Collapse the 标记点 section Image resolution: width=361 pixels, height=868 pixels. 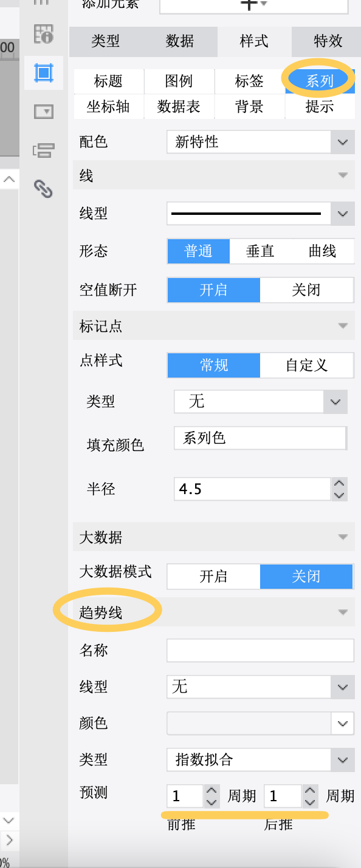tap(343, 326)
